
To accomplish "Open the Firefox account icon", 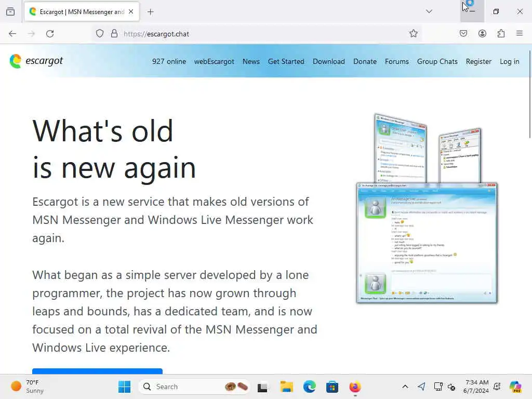I will click(x=482, y=33).
